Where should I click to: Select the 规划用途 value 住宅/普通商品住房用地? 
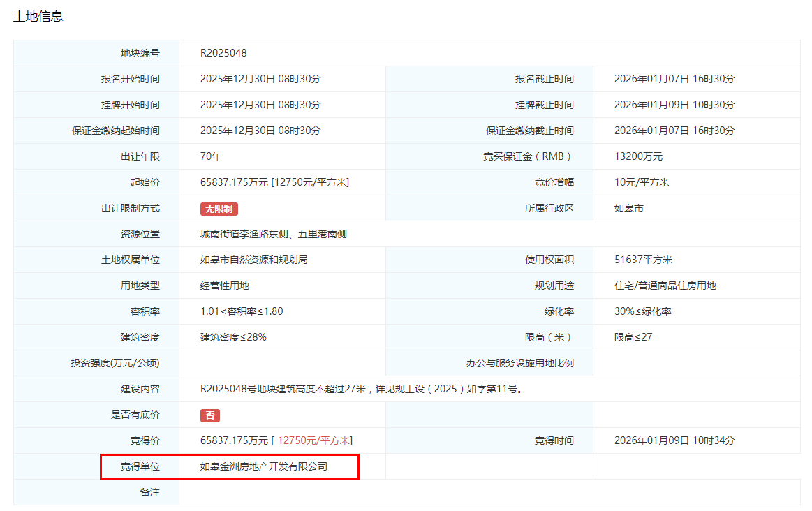pyautogui.click(x=665, y=286)
